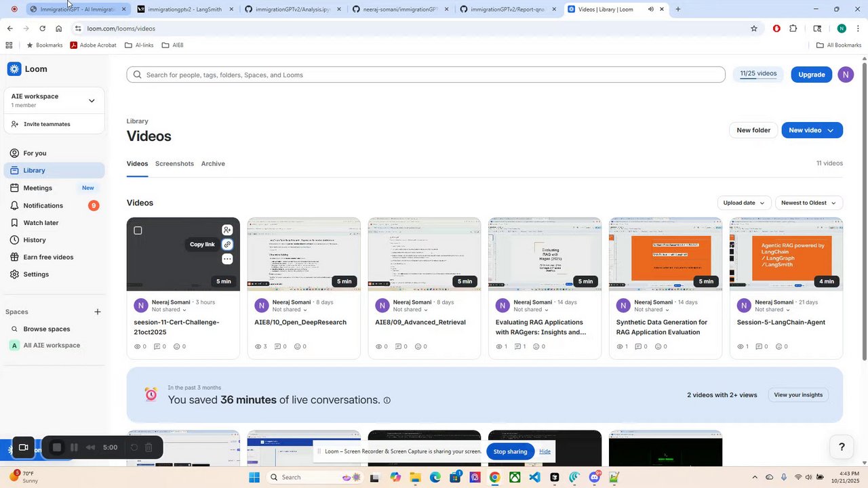Viewport: 868px width, 488px height.
Task: Open the purple N account avatar
Action: point(846,75)
